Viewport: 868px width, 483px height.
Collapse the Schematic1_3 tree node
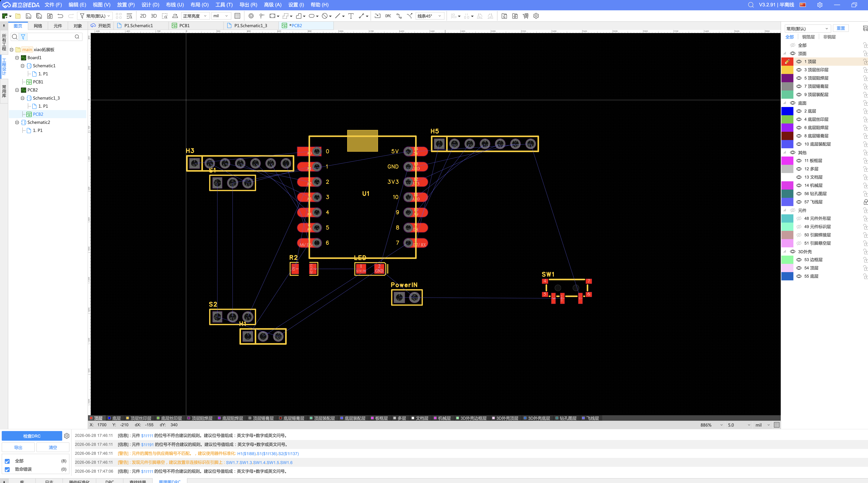22,98
